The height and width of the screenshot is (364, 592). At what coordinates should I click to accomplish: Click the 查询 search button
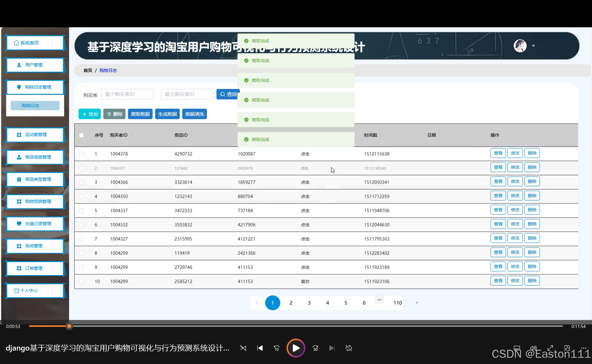228,94
